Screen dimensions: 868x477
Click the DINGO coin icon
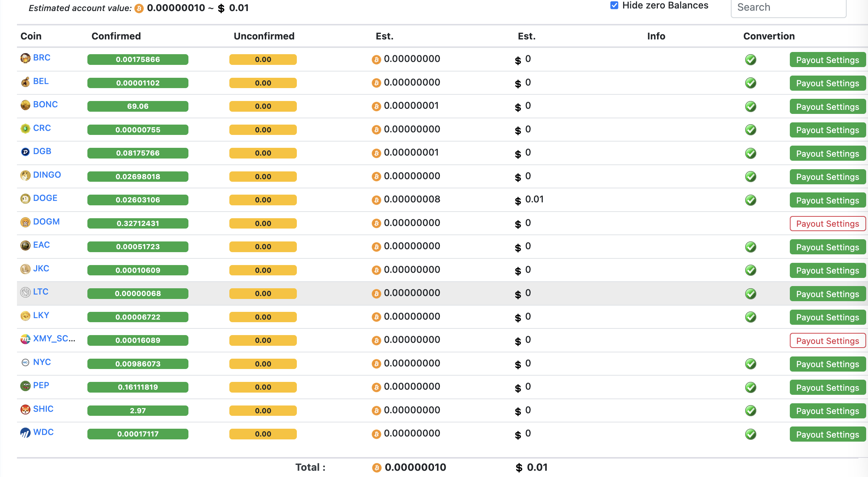pos(25,175)
